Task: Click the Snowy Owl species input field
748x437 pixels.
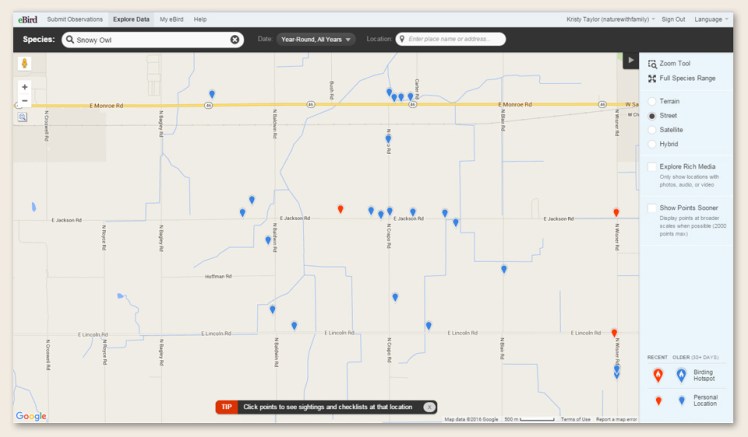Action: (x=153, y=40)
